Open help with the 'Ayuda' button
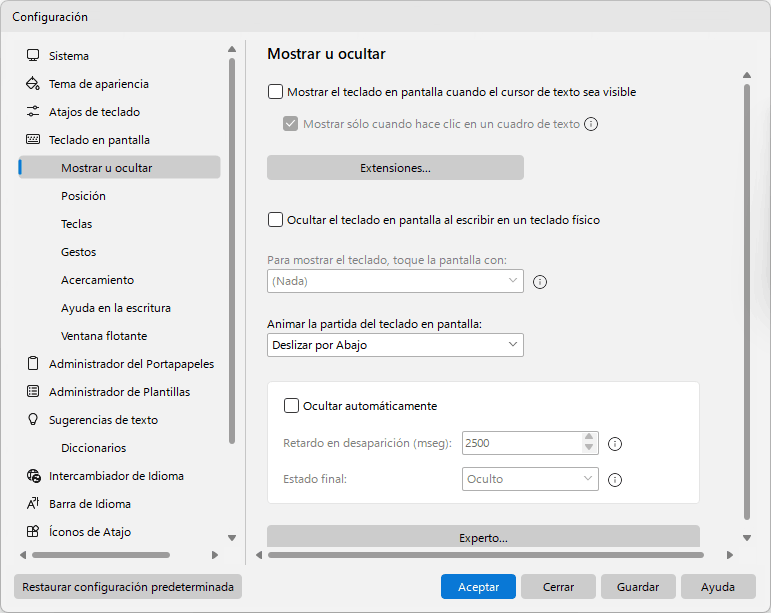Image resolution: width=771 pixels, height=613 pixels. (x=718, y=586)
